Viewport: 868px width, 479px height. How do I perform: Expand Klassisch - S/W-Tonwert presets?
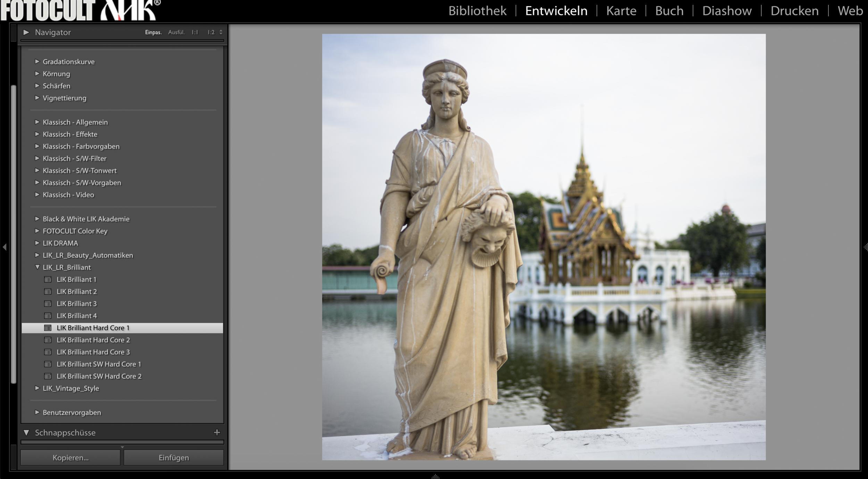(37, 170)
